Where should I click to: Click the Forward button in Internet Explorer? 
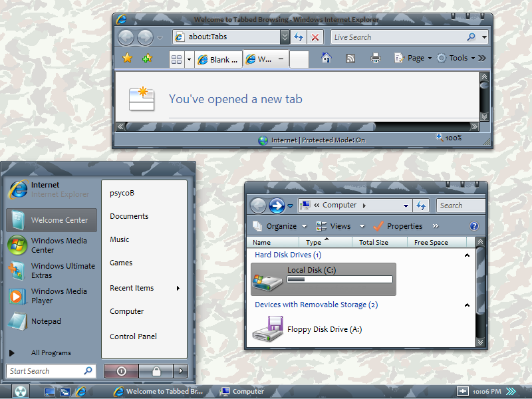[x=145, y=37]
